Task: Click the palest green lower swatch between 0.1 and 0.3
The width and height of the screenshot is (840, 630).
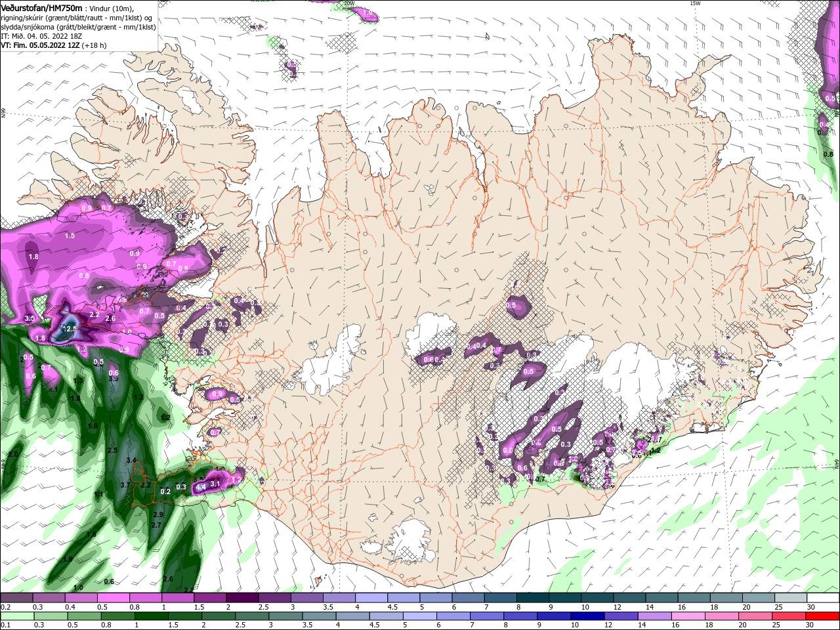Action: 17,616
